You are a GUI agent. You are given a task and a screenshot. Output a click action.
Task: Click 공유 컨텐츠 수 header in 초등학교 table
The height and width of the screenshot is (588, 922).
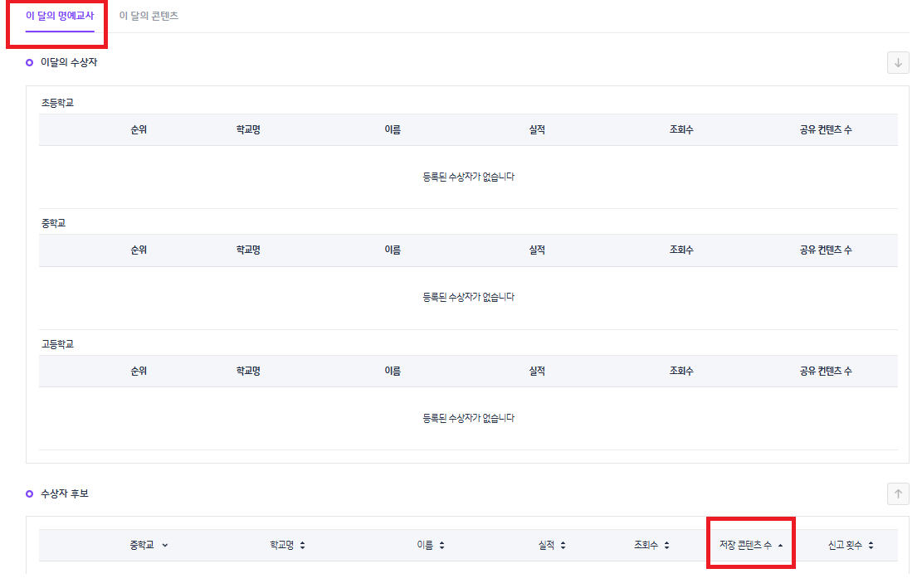(825, 130)
